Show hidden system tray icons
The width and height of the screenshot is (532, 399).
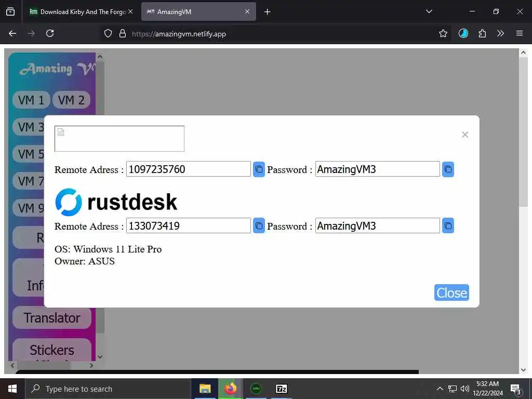click(x=440, y=389)
